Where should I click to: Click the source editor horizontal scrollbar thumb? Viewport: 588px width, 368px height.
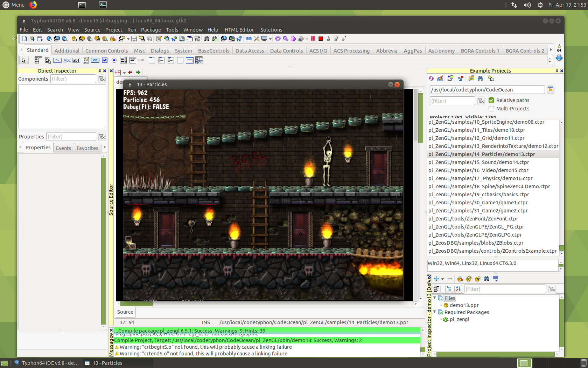(136, 304)
